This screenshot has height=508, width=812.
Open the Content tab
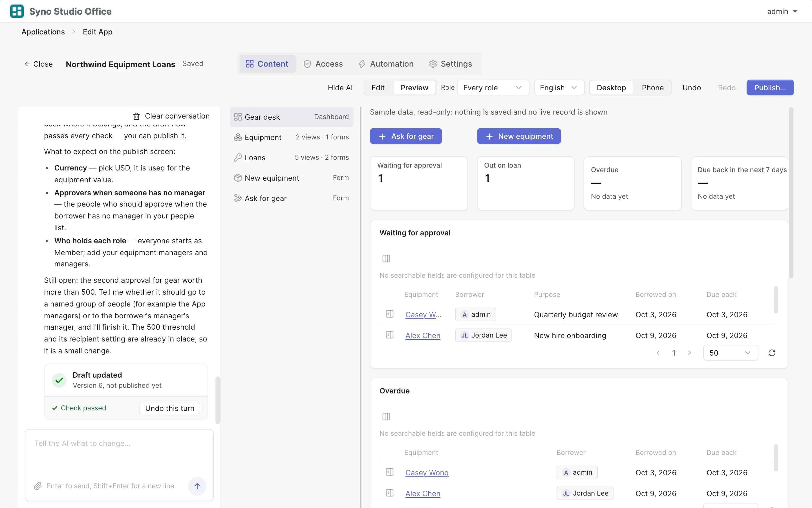pyautogui.click(x=267, y=64)
